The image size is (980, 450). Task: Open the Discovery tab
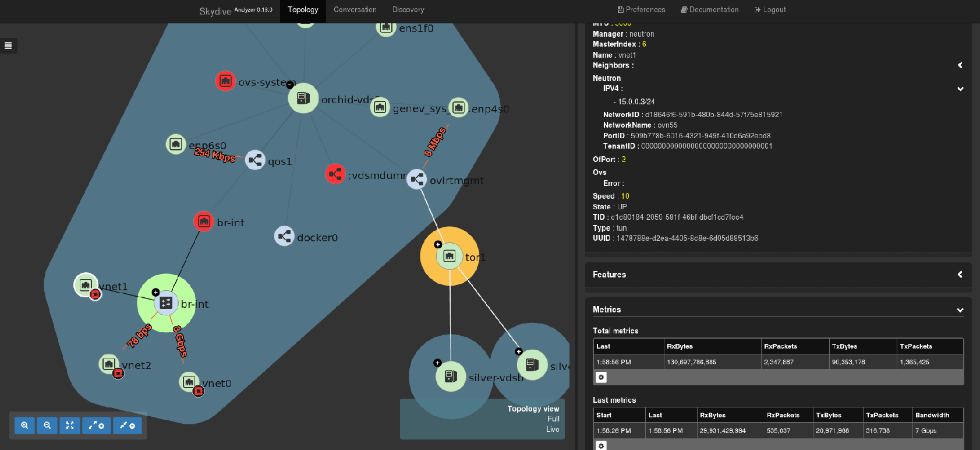point(408,10)
